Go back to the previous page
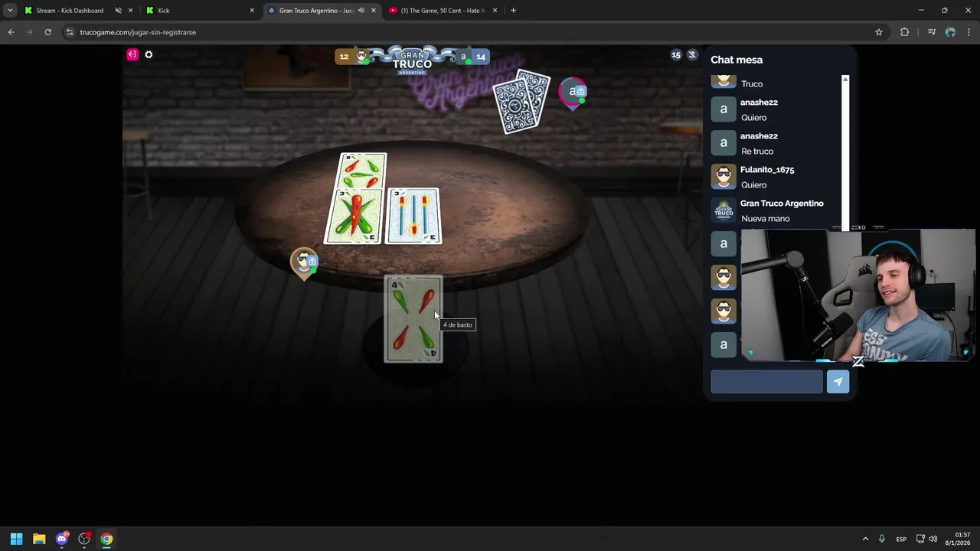This screenshot has height=551, width=980. click(x=11, y=32)
